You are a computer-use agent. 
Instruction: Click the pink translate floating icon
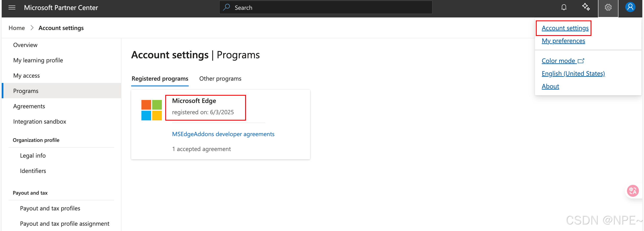coord(633,191)
